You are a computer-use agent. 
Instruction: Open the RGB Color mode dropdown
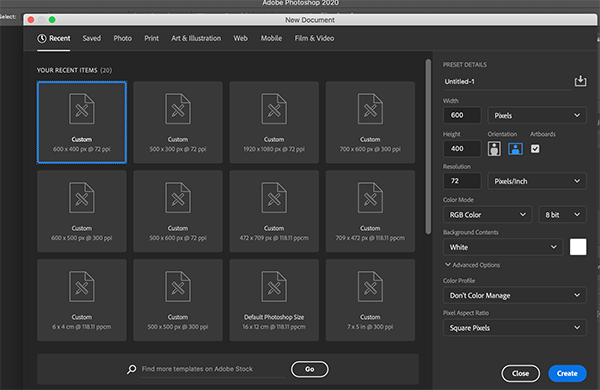[487, 215]
